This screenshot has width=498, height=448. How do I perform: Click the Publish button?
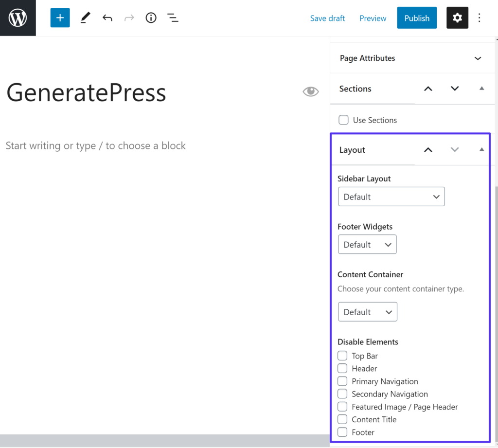pos(417,18)
